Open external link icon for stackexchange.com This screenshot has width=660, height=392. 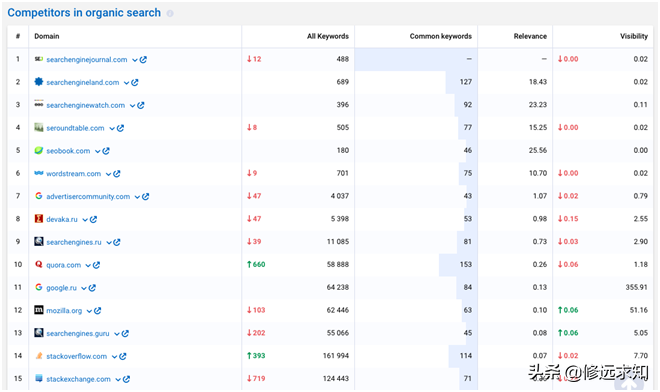click(126, 379)
